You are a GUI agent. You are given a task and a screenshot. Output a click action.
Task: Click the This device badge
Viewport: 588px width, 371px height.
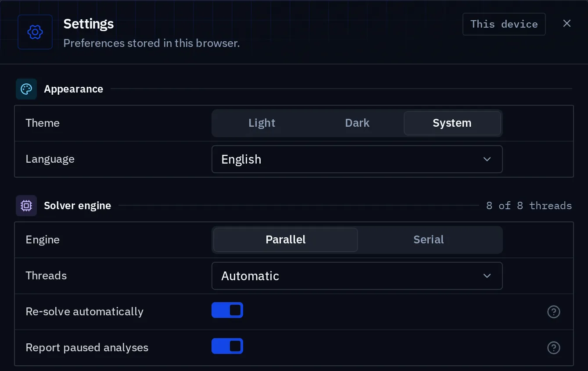(x=504, y=24)
